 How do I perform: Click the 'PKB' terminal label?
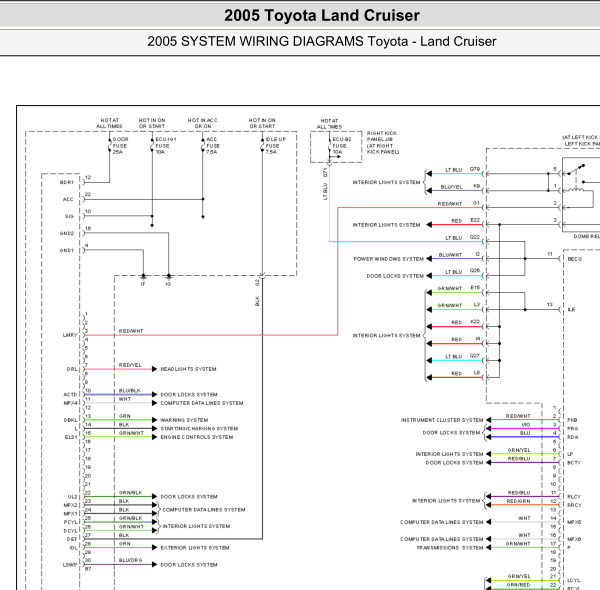coord(572,420)
